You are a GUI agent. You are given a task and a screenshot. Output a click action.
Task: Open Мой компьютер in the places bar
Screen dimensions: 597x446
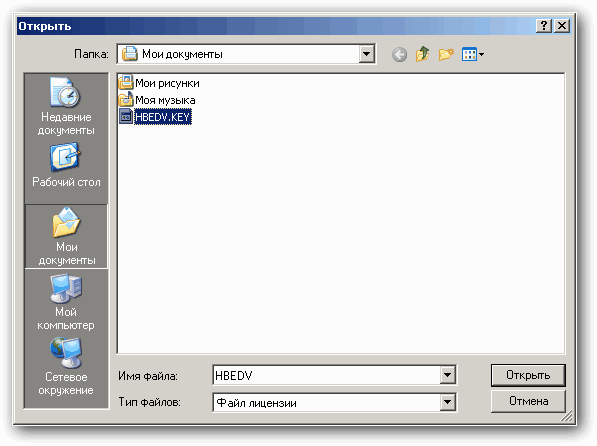pos(66,302)
